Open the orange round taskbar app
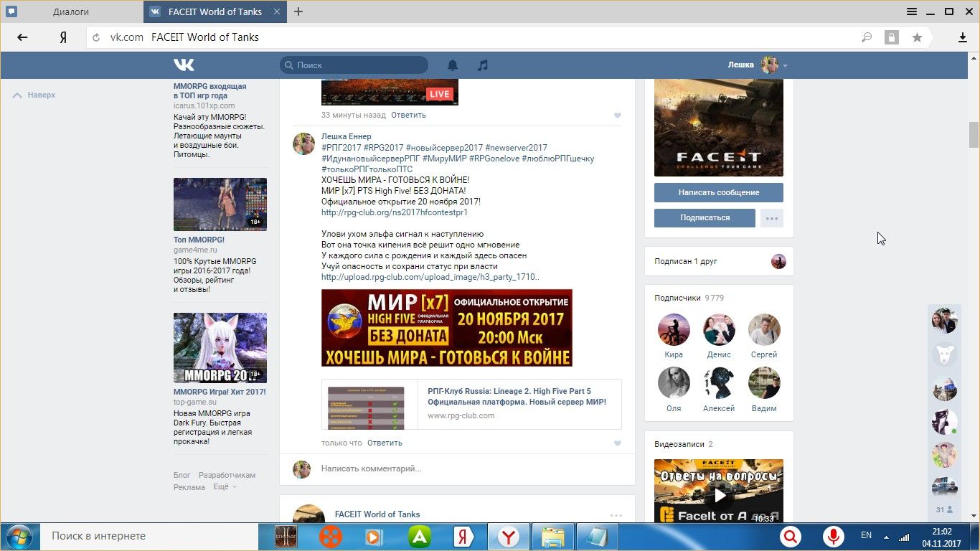The height and width of the screenshot is (551, 980). [x=331, y=537]
